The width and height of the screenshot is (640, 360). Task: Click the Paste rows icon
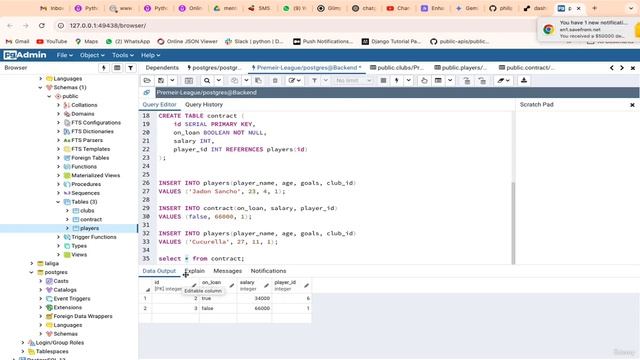[x=258, y=80]
